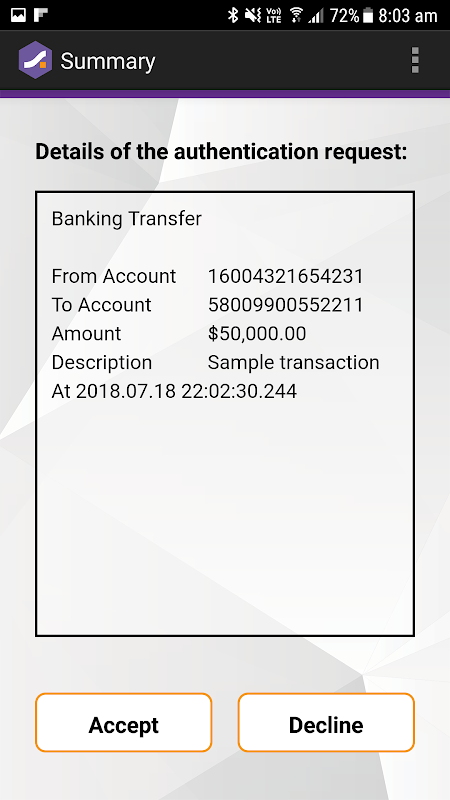Tap the VoLTE status icon
This screenshot has width=450, height=800.
274,15
